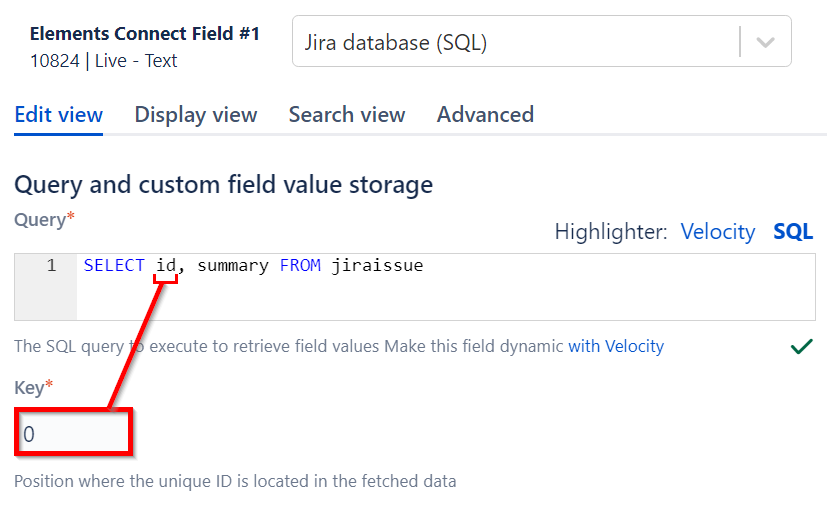Click the green query validation checkmark
This screenshot has height=519, width=827.
(x=801, y=346)
